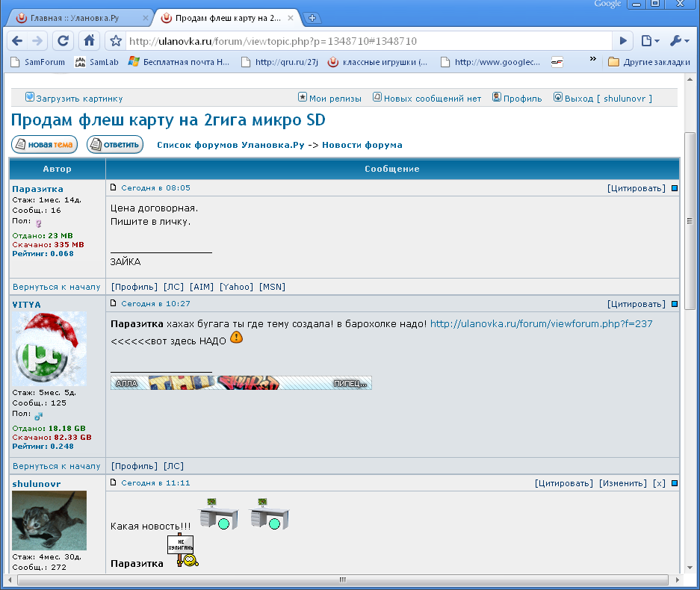The height and width of the screenshot is (590, 700).
Task: Open the SamForum bookmark
Action: [38, 62]
